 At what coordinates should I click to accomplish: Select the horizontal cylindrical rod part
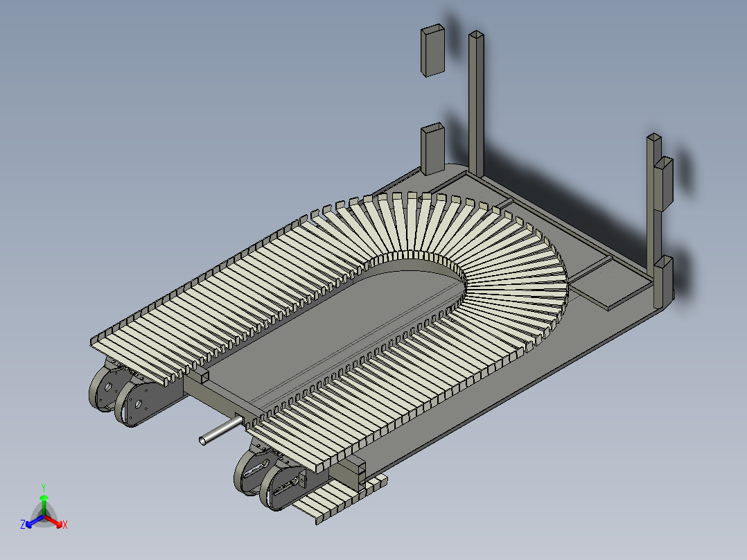pyautogui.click(x=222, y=431)
